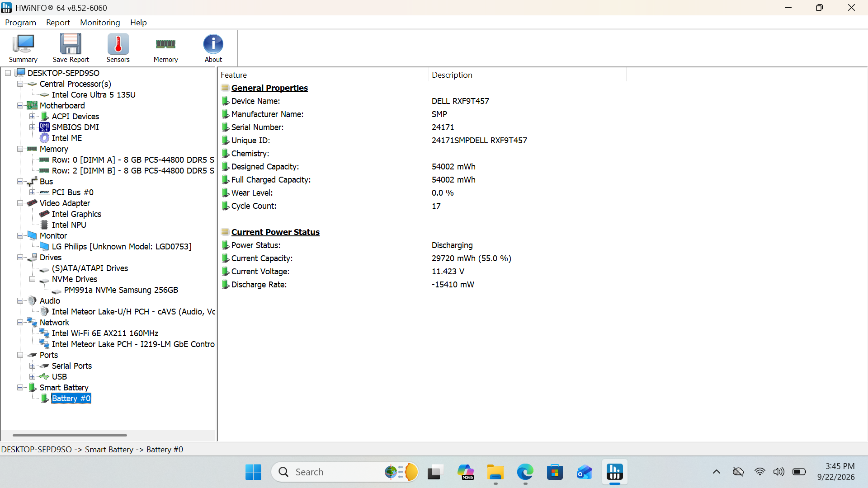Select (S)ATA/ATAPI Drives node
This screenshot has width=868, height=488.
90,268
